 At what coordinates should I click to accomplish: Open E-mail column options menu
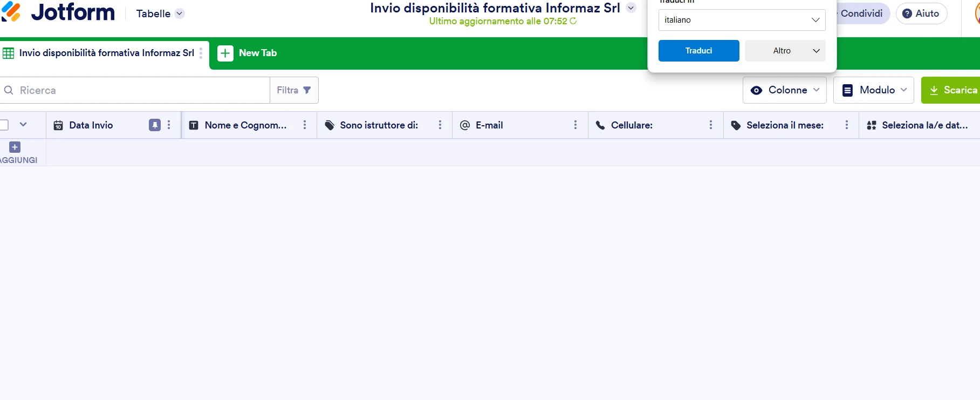575,125
